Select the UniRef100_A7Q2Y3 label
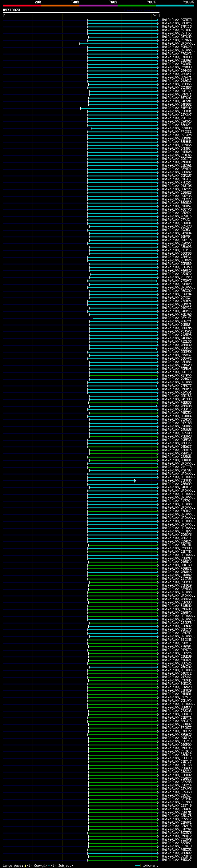The image size is (197, 868). click(x=176, y=54)
